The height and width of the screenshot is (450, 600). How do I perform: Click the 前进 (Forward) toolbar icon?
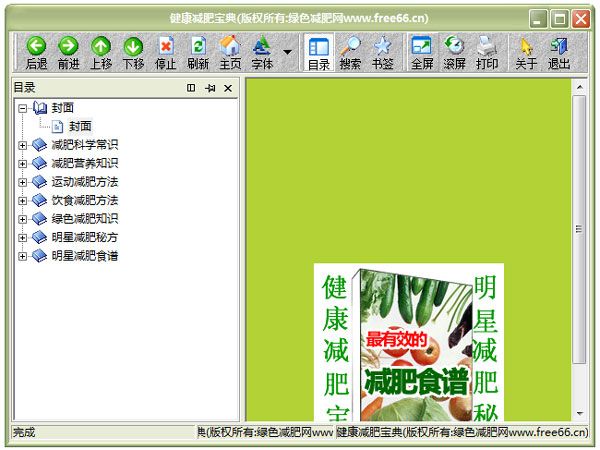(68, 53)
